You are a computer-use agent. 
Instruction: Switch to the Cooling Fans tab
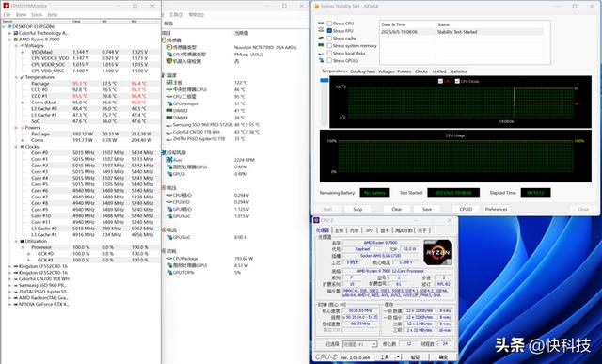[362, 71]
